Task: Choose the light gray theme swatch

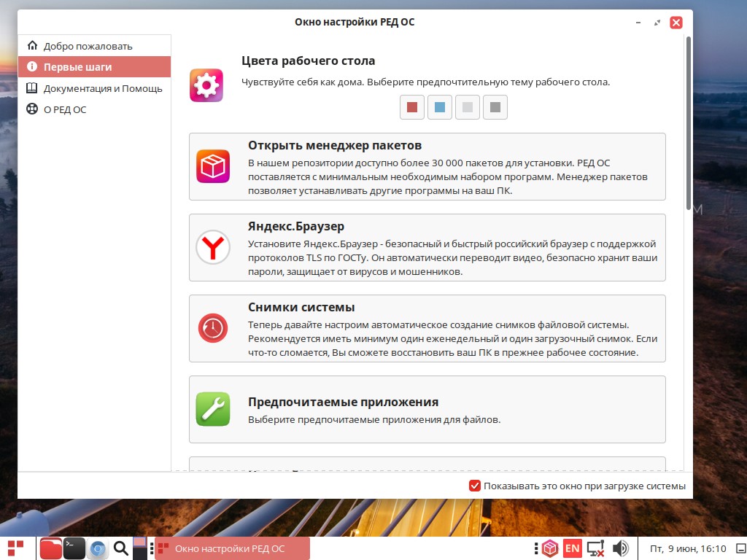Action: [x=468, y=107]
